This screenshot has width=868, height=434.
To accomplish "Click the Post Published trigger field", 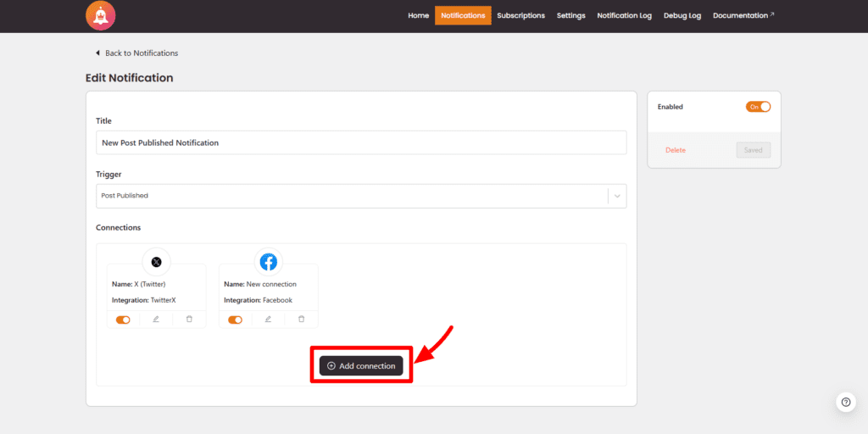I will tap(361, 196).
